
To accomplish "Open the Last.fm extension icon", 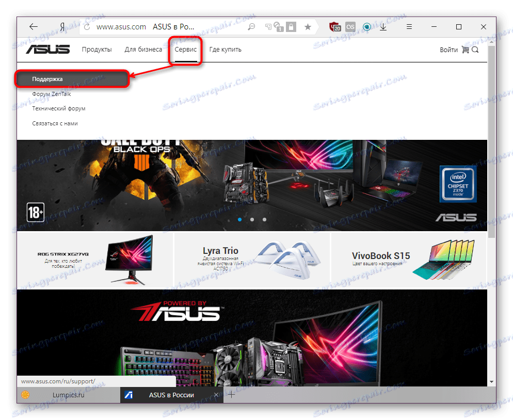I will (350, 27).
